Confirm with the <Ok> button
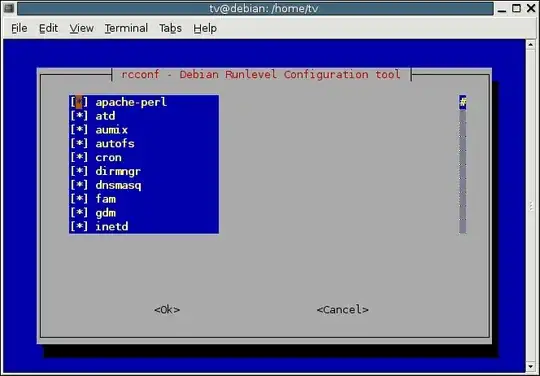The width and height of the screenshot is (540, 376). click(x=167, y=310)
